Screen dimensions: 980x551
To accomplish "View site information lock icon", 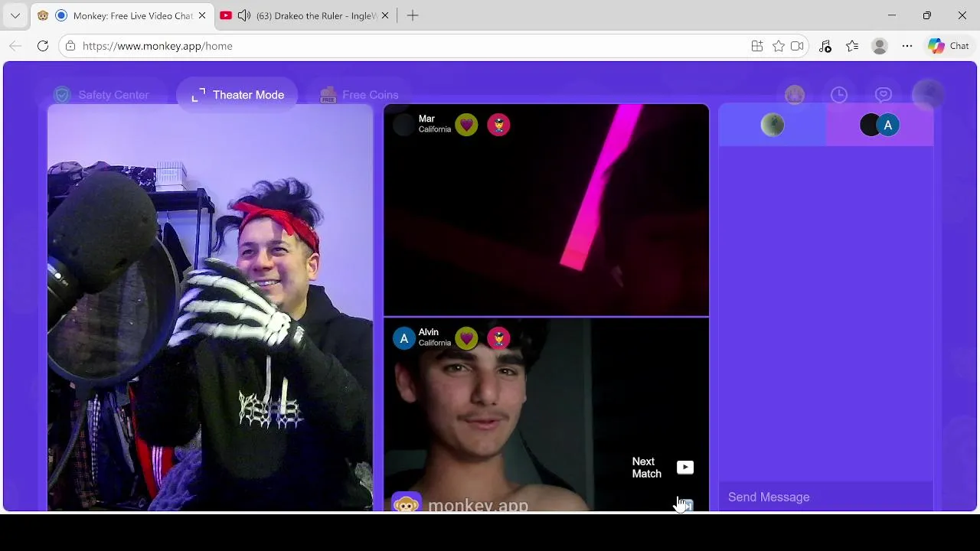I will (x=70, y=46).
